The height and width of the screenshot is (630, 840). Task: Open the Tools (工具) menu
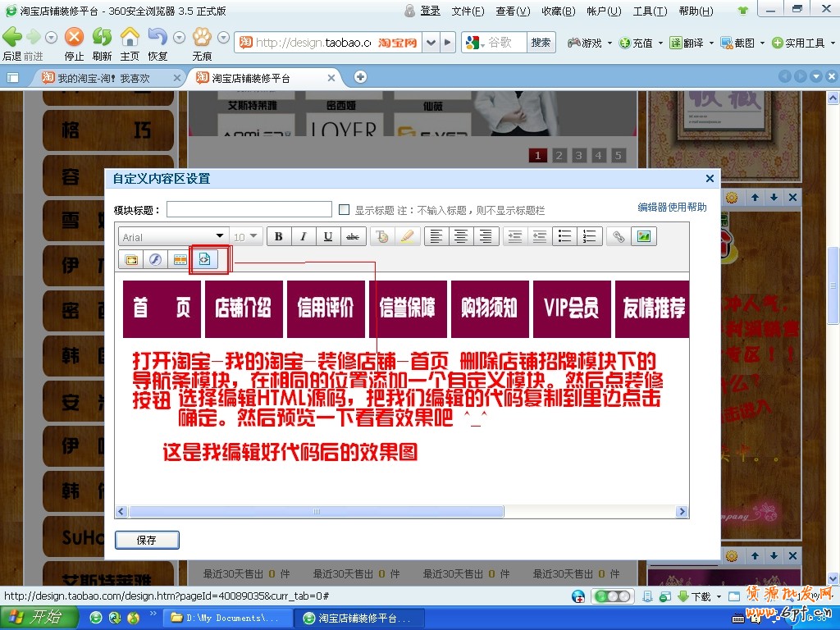point(650,11)
